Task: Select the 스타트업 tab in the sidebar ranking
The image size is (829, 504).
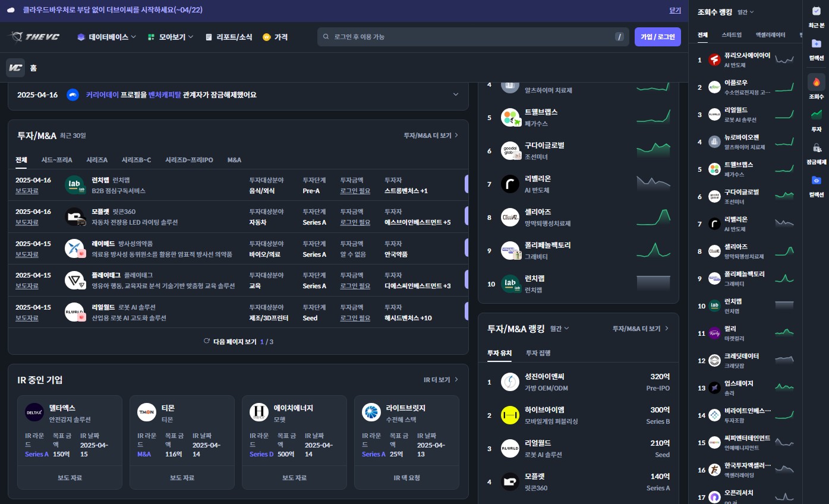Action: coord(732,35)
